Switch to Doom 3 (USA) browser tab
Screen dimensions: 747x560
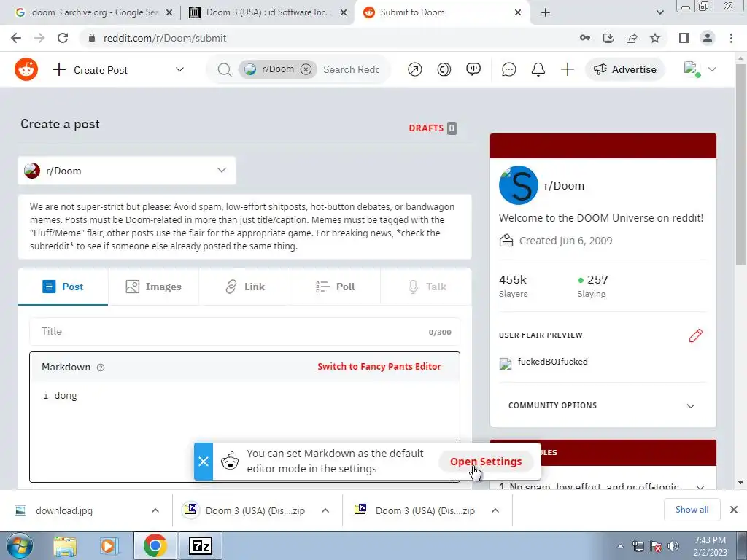(x=267, y=13)
